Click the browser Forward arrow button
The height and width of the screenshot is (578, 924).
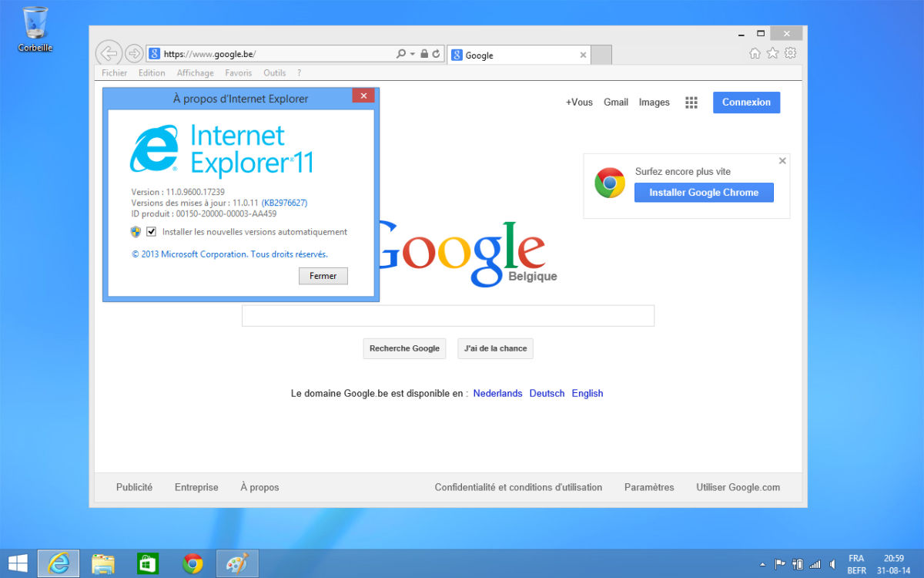point(134,53)
